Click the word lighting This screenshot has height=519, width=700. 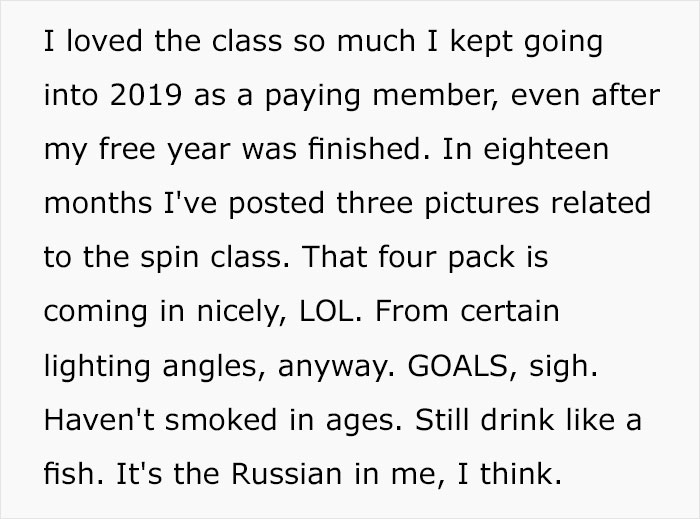point(97,367)
